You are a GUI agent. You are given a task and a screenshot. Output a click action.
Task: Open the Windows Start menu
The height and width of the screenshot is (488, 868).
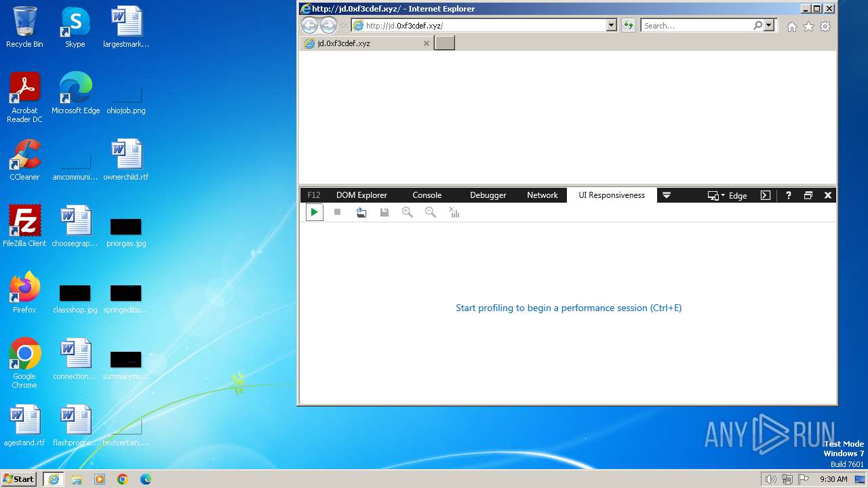point(19,479)
